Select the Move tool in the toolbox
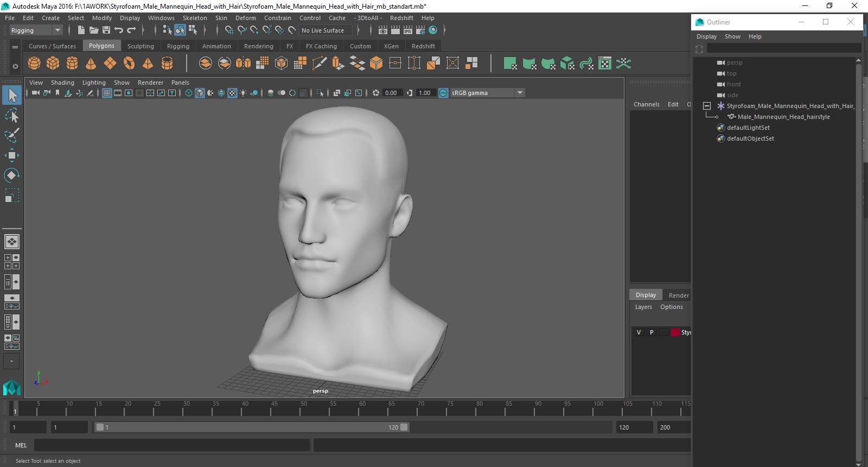This screenshot has height=467, width=868. pyautogui.click(x=12, y=155)
